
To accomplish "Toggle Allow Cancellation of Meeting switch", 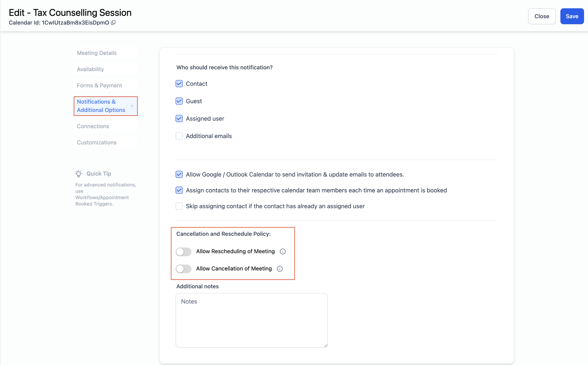I will pos(183,269).
